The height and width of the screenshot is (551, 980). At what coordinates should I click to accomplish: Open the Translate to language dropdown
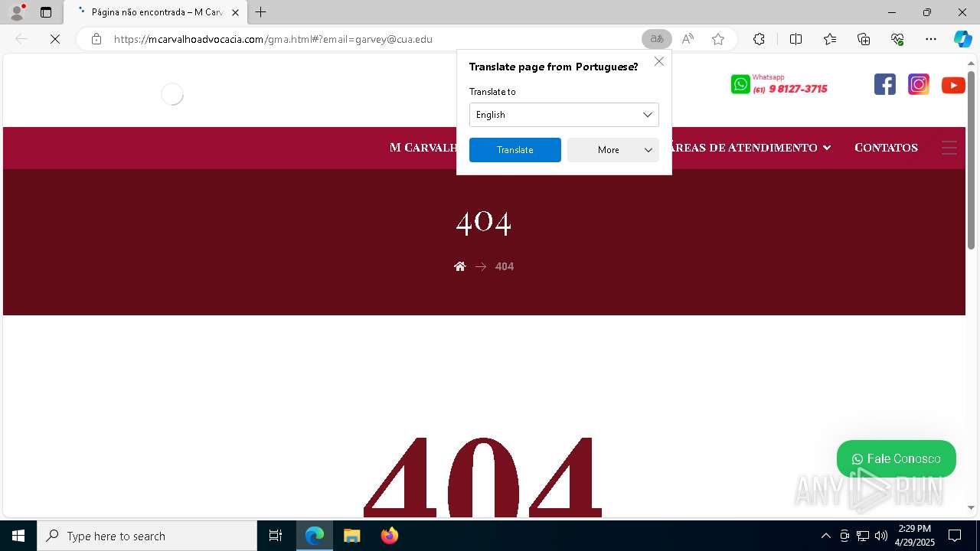pos(564,115)
